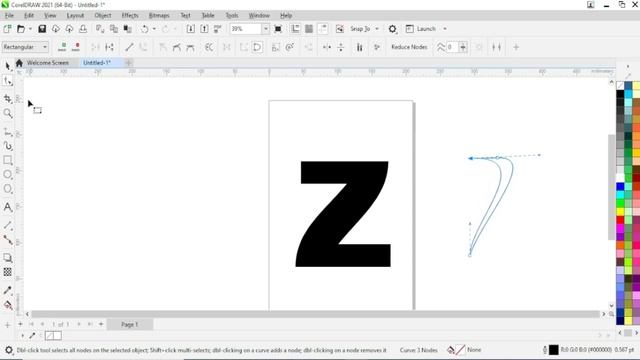Toggle Snap off icon
This screenshot has height=360, width=640.
click(340, 29)
